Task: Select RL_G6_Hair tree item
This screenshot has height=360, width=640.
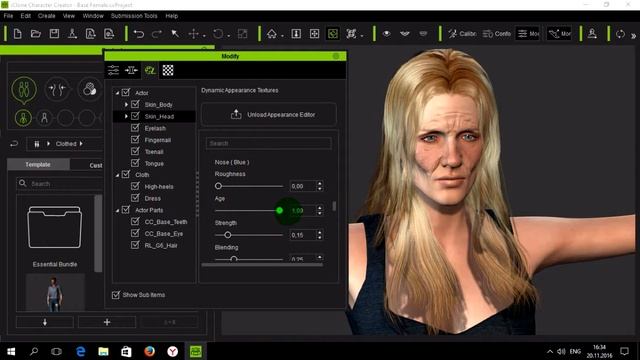Action: [x=161, y=245]
